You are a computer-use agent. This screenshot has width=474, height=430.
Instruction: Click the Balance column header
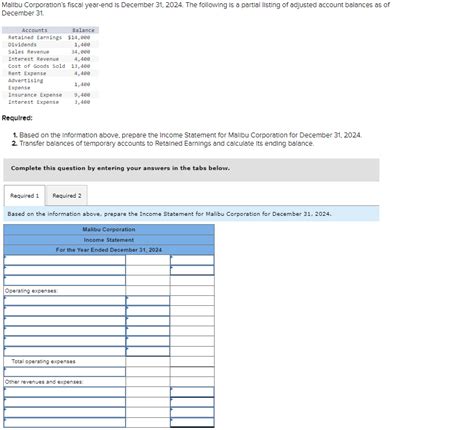(83, 30)
